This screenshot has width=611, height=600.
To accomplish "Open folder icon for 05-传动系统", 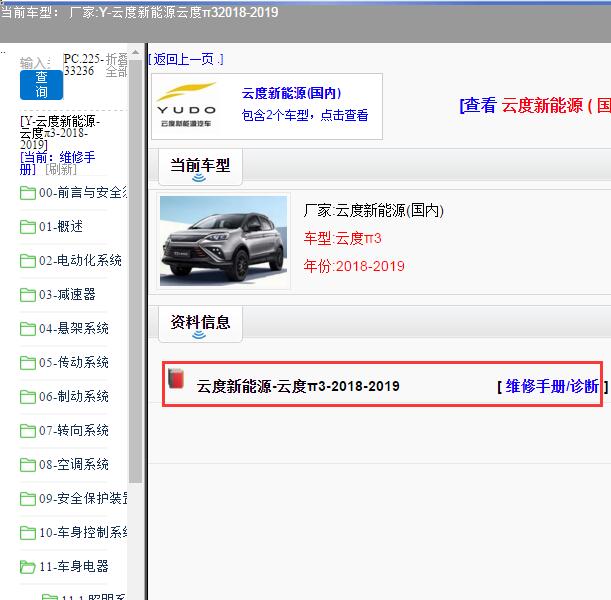I will [x=28, y=363].
